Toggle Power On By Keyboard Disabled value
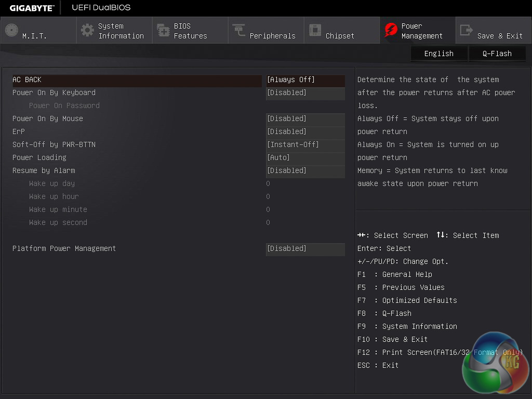Screen dimensions: 532x399 click(x=305, y=93)
